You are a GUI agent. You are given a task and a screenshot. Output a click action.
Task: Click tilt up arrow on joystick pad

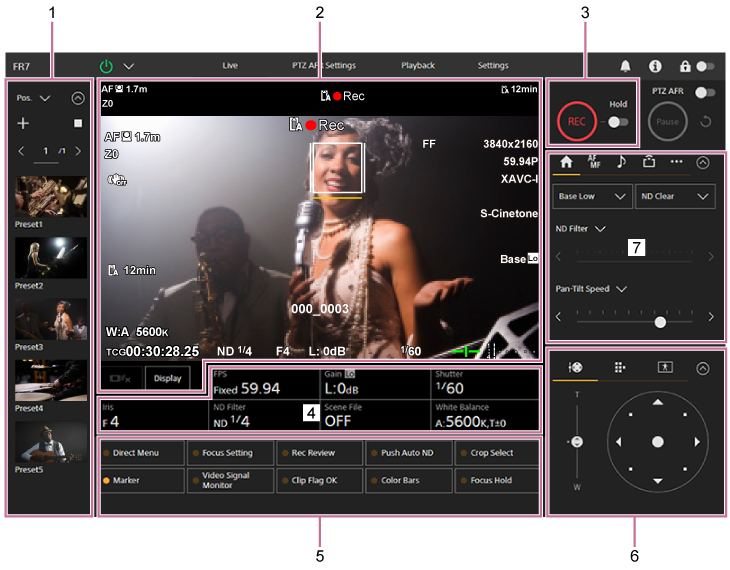pos(657,402)
